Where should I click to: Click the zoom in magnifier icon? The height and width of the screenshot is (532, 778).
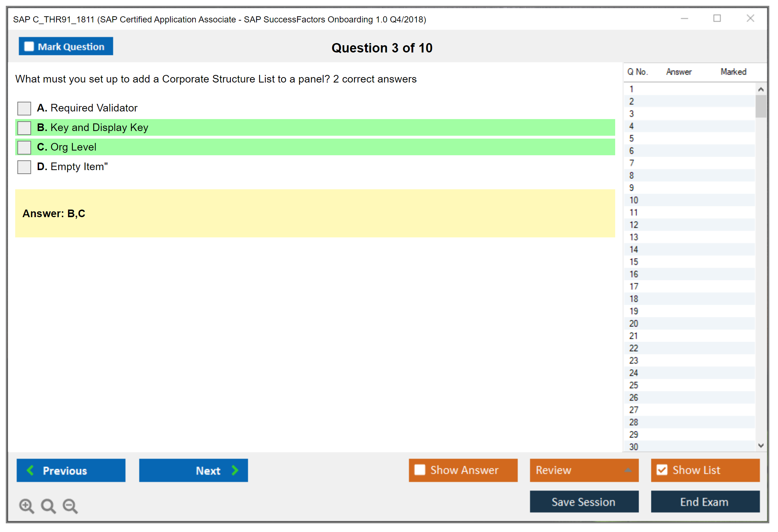click(x=26, y=505)
